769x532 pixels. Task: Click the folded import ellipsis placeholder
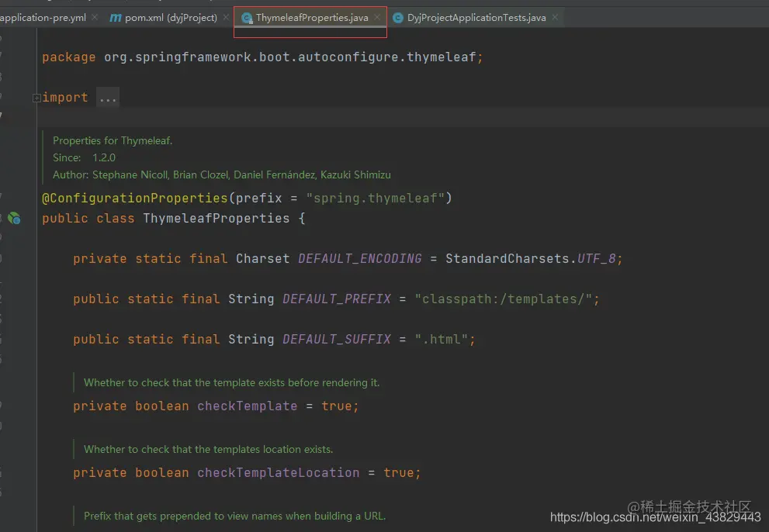[x=107, y=98]
